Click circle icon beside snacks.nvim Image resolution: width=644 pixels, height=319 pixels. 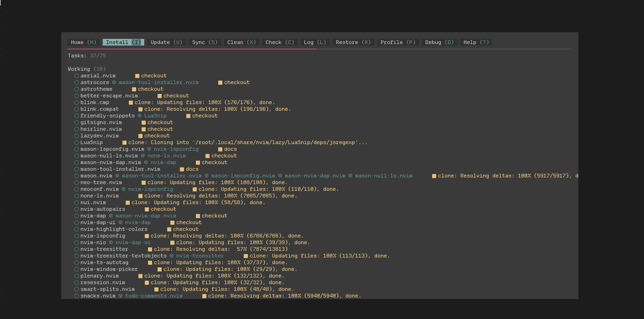coord(77,296)
